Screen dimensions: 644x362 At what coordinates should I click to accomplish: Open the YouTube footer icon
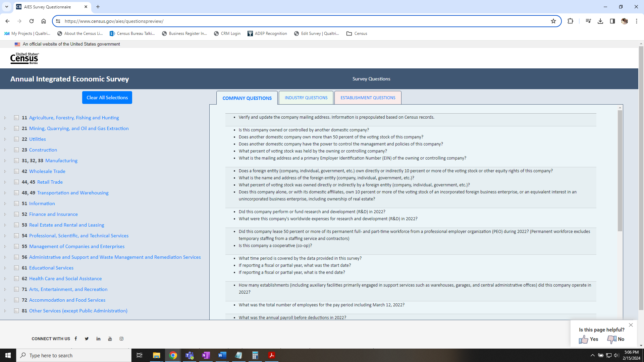click(110, 339)
